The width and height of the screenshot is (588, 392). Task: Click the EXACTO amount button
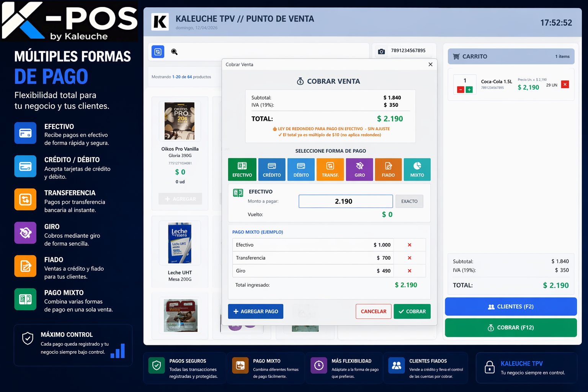[x=409, y=201]
